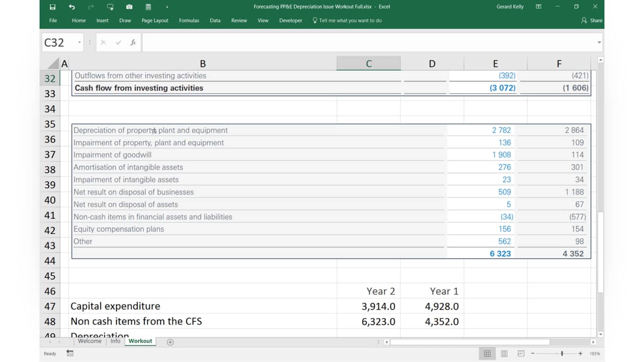Viewport: 644px width, 362px height.
Task: Click the value (577) in column F
Action: 577,217
